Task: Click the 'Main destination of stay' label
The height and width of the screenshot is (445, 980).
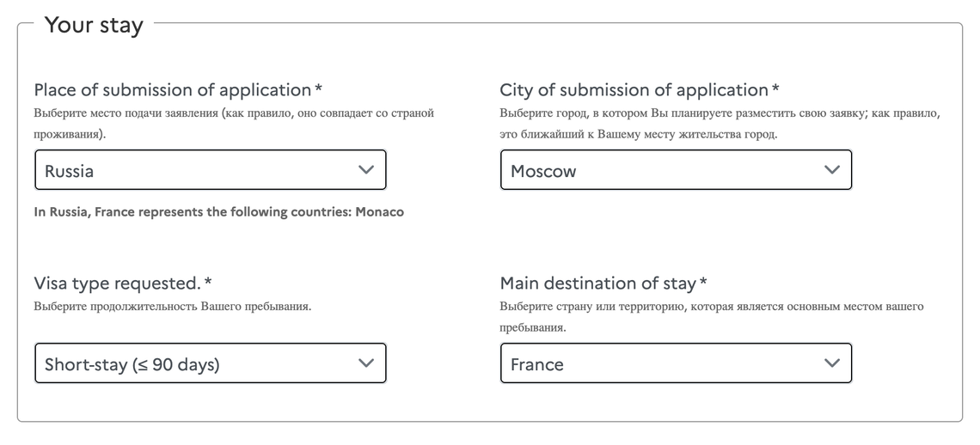Action: click(x=598, y=283)
